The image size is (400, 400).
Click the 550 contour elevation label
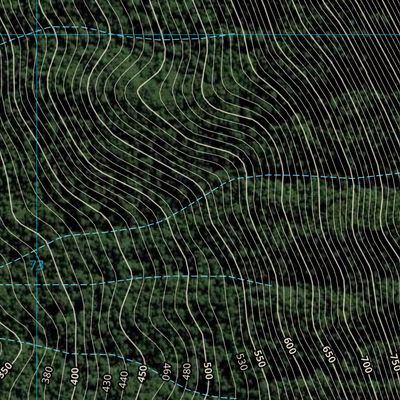click(x=259, y=359)
